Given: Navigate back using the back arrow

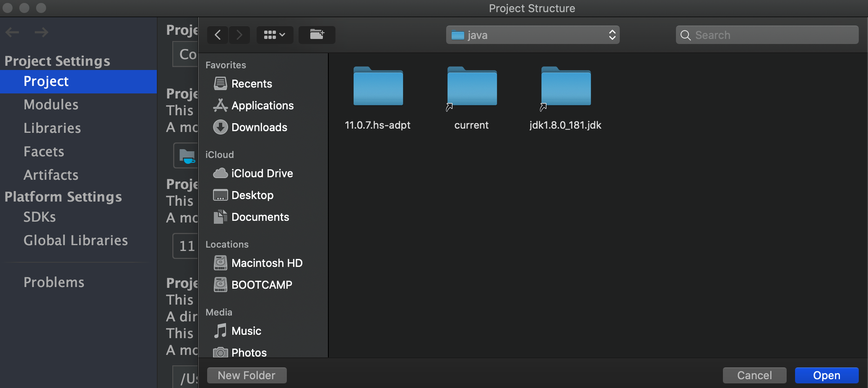Looking at the screenshot, I should pyautogui.click(x=217, y=35).
